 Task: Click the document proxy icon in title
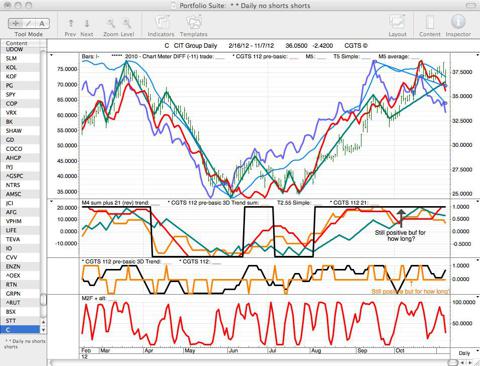tap(174, 6)
